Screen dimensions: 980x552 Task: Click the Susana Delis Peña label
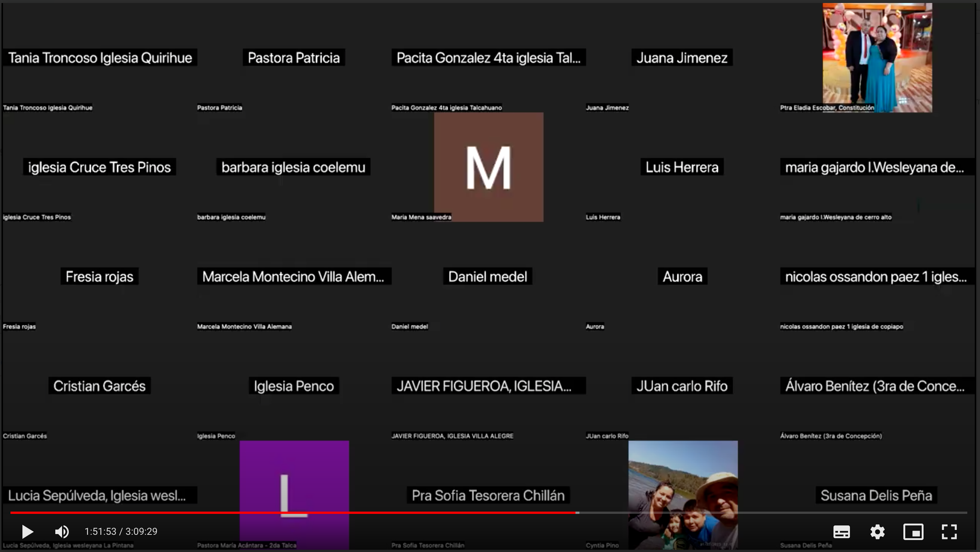tap(876, 495)
